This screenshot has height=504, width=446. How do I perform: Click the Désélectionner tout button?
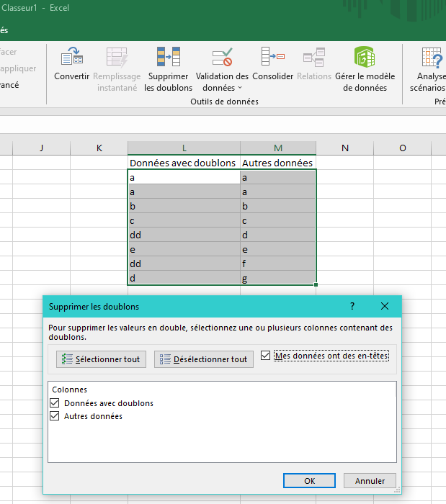click(203, 359)
